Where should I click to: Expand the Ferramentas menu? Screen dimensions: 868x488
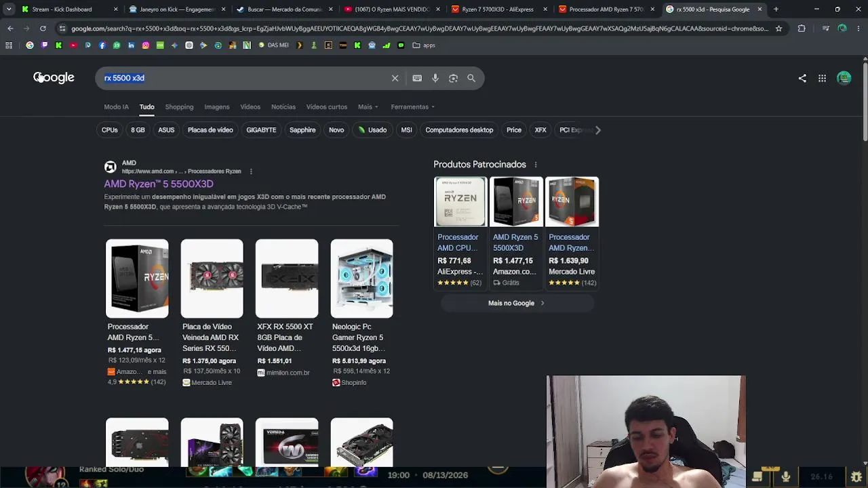point(412,107)
